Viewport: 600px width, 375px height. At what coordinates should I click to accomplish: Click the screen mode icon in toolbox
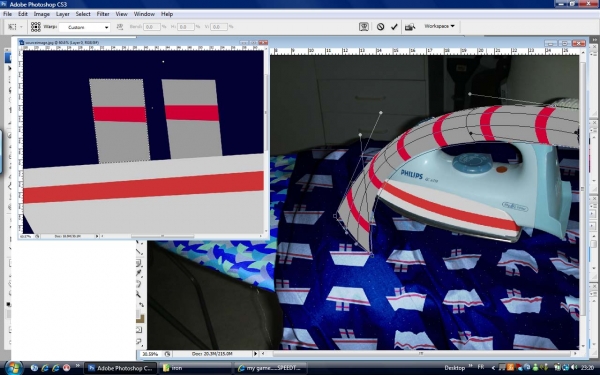139,341
